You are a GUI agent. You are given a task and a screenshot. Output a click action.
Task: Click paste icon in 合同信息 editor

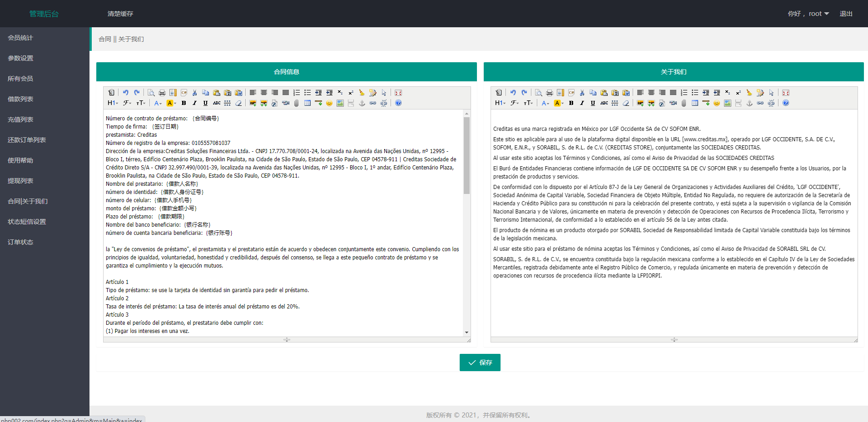(217, 93)
